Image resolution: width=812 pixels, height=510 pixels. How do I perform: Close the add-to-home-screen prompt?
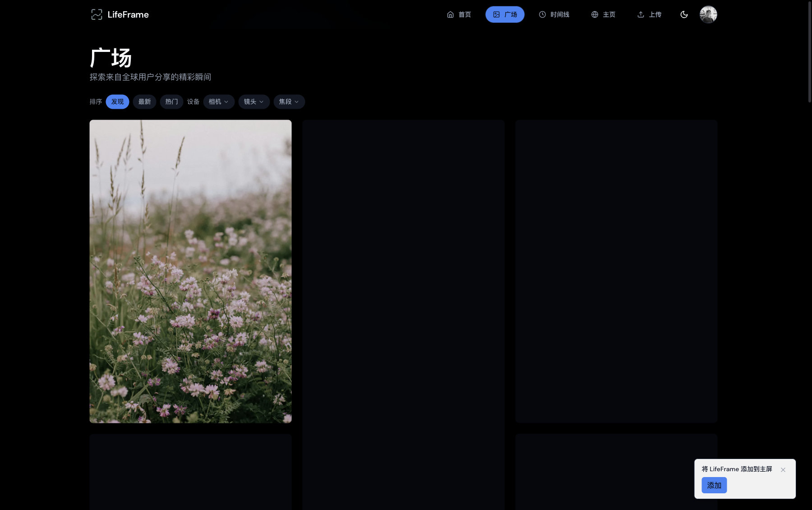tap(783, 470)
